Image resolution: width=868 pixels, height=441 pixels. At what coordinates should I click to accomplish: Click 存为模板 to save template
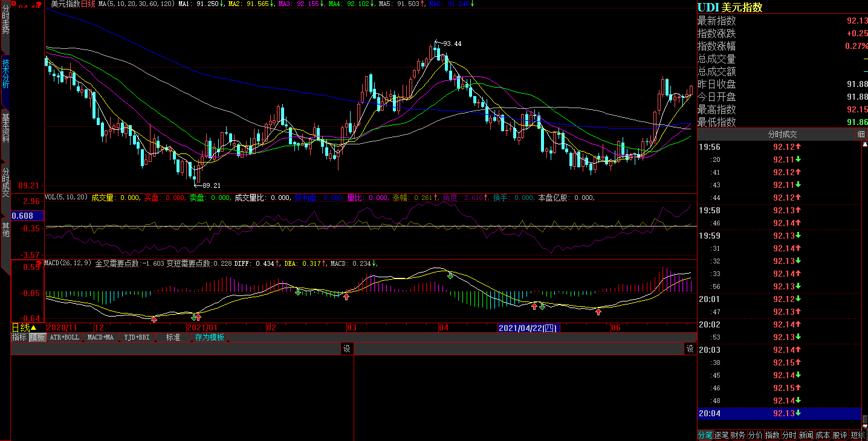point(209,337)
